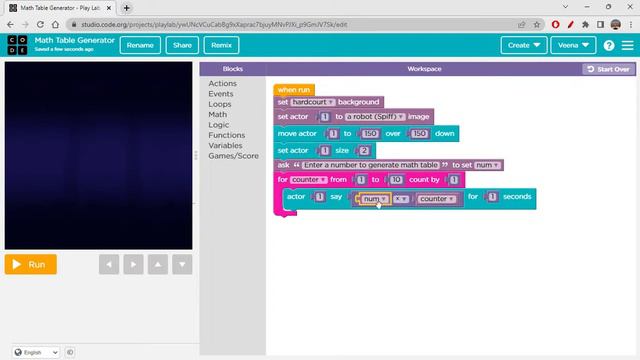Screen dimensions: 640x360
Task: Click the Rename button
Action: point(140,45)
